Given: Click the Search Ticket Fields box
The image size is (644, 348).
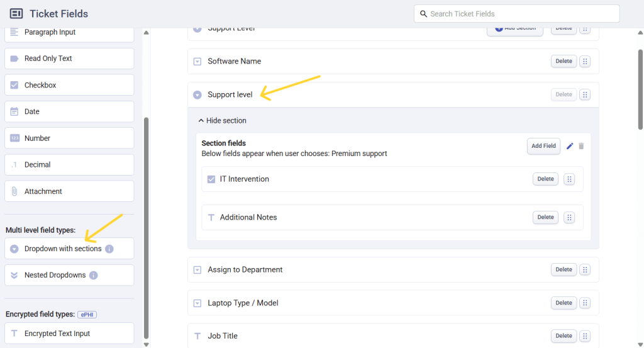Looking at the screenshot, I should point(516,14).
